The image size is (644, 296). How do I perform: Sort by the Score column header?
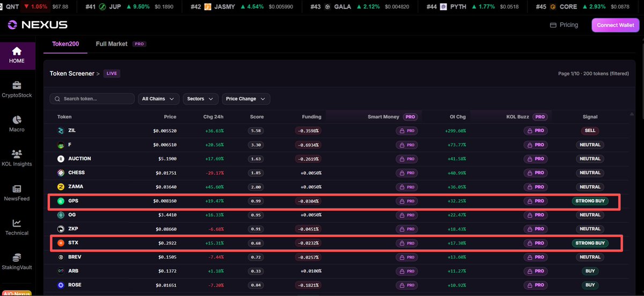[257, 117]
